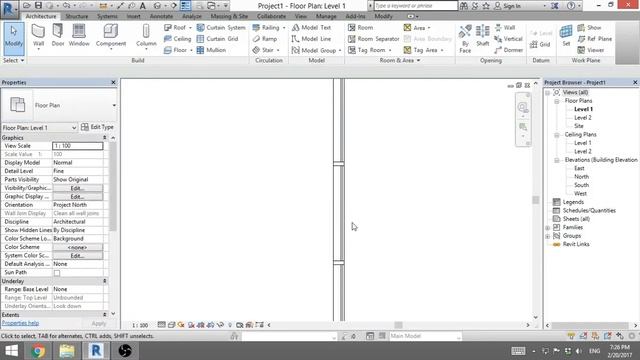Open the East elevation view
The width and height of the screenshot is (640, 360).
point(579,168)
